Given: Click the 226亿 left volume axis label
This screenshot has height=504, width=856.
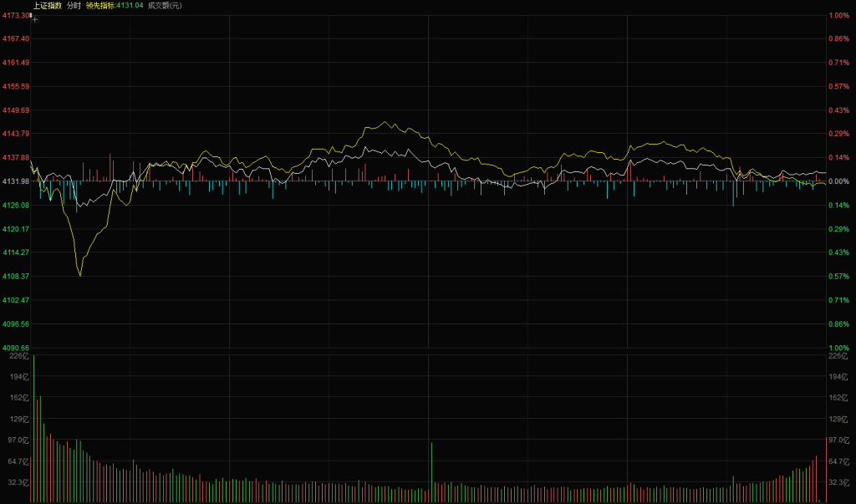Looking at the screenshot, I should [15, 356].
